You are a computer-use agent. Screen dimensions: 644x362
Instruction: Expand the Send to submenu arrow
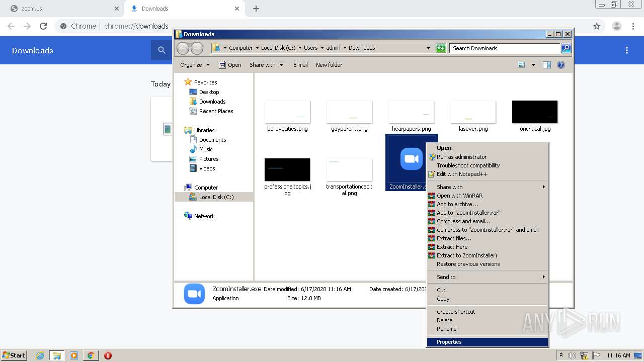(543, 277)
